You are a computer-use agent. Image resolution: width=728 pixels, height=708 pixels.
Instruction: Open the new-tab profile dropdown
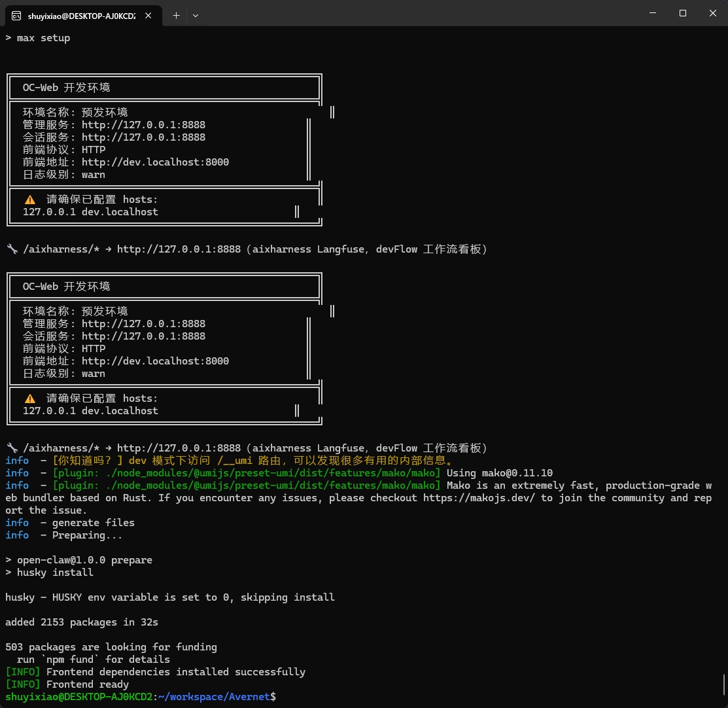click(196, 16)
